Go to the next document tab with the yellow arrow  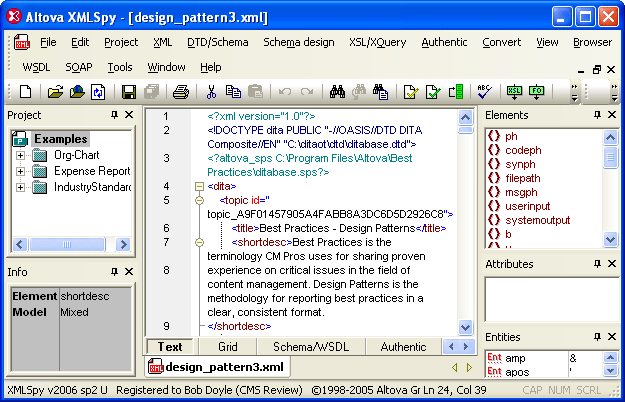(x=469, y=367)
